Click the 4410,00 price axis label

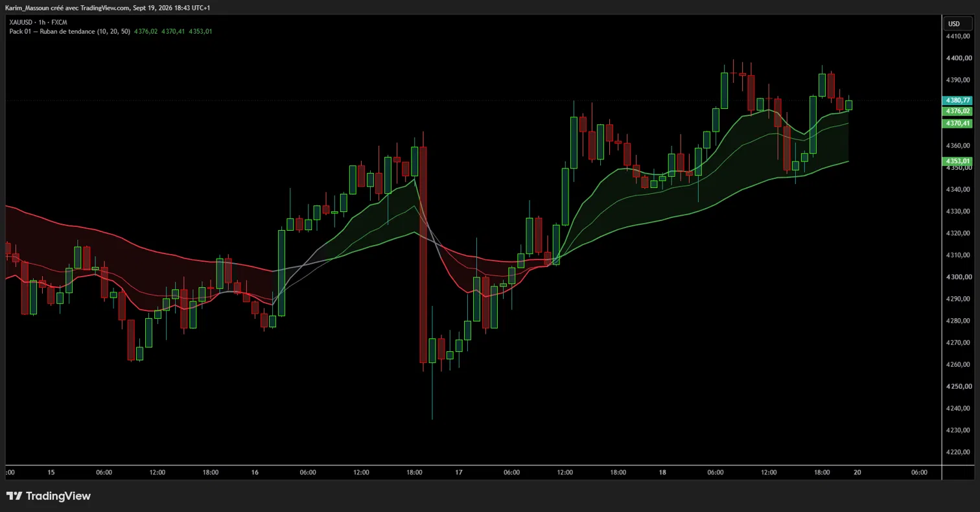[958, 36]
